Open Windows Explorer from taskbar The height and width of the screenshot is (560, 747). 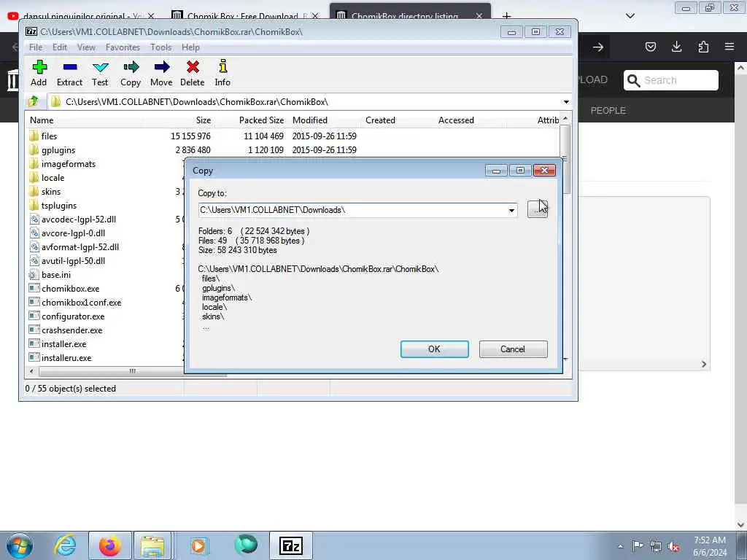coord(152,545)
